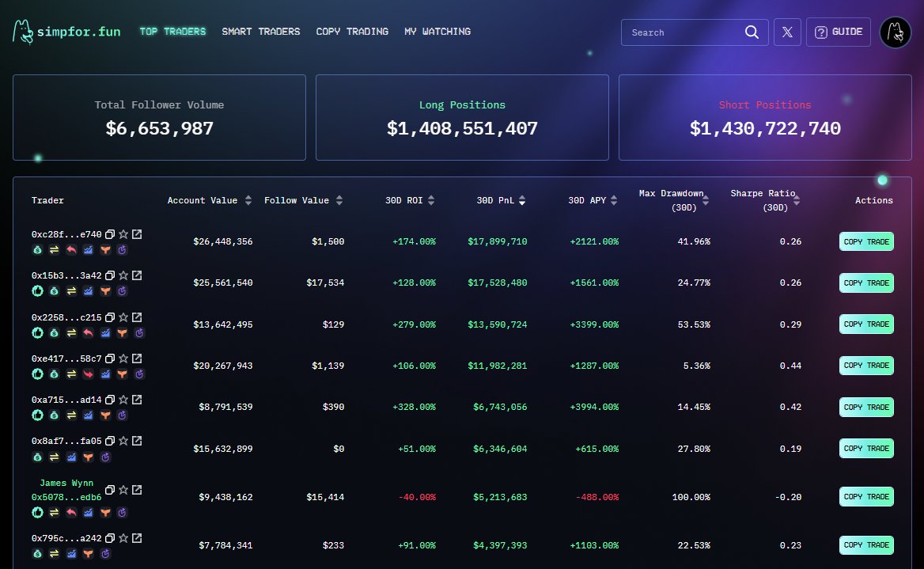Switch to SMART TRADERS tab
924x569 pixels.
pos(261,32)
